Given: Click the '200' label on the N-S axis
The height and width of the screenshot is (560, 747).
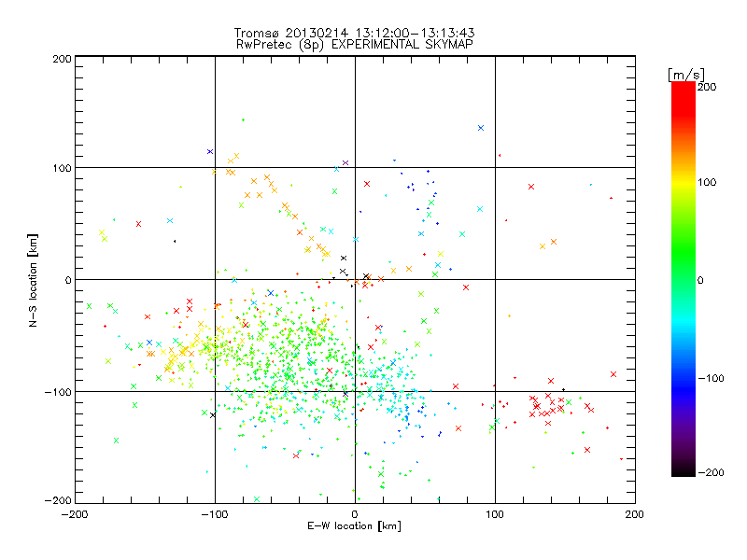Looking at the screenshot, I should 62,59.
